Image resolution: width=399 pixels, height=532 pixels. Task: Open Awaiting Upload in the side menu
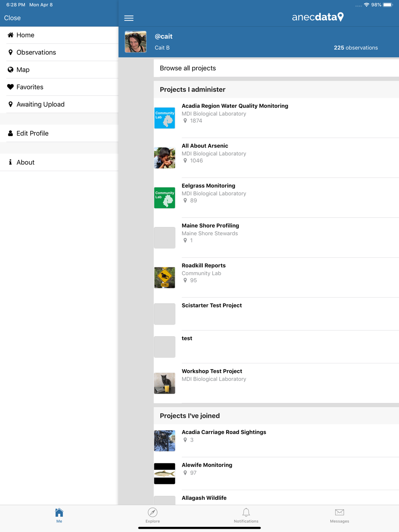(x=59, y=104)
